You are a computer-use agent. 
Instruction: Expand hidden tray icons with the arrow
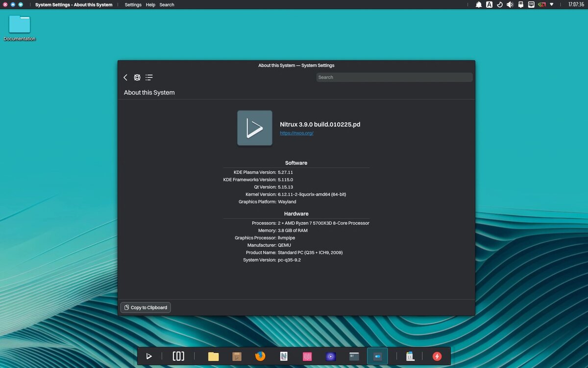[551, 4]
